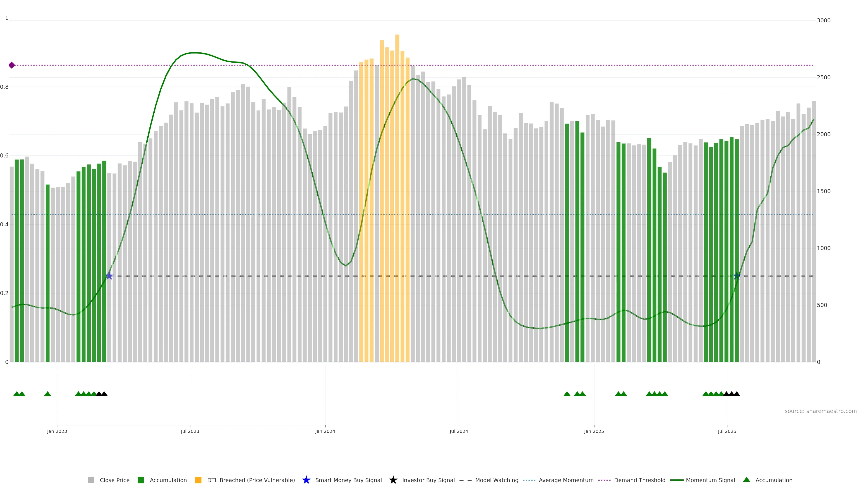Click the purple diamond Demand Threshold marker
Image resolution: width=868 pixels, height=488 pixels.
[x=12, y=65]
